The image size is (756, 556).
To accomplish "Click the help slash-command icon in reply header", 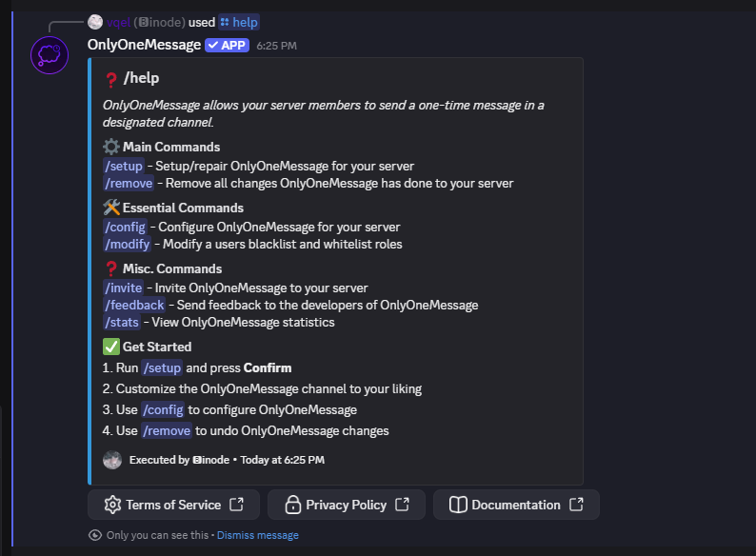I will click(225, 22).
